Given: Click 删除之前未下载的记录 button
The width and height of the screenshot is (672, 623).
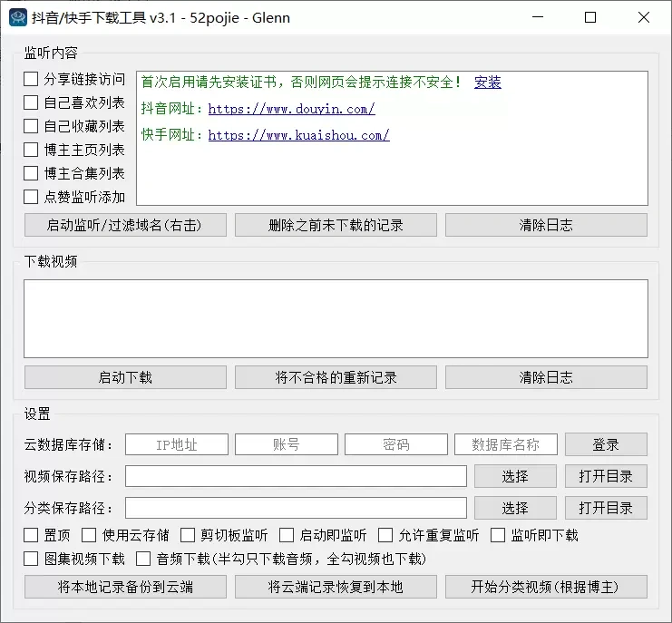Looking at the screenshot, I should (336, 225).
